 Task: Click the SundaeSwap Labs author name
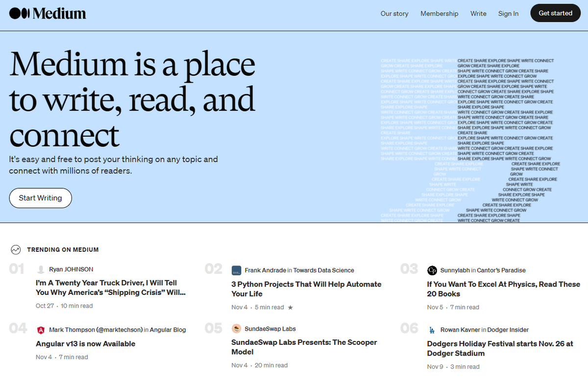pyautogui.click(x=270, y=329)
